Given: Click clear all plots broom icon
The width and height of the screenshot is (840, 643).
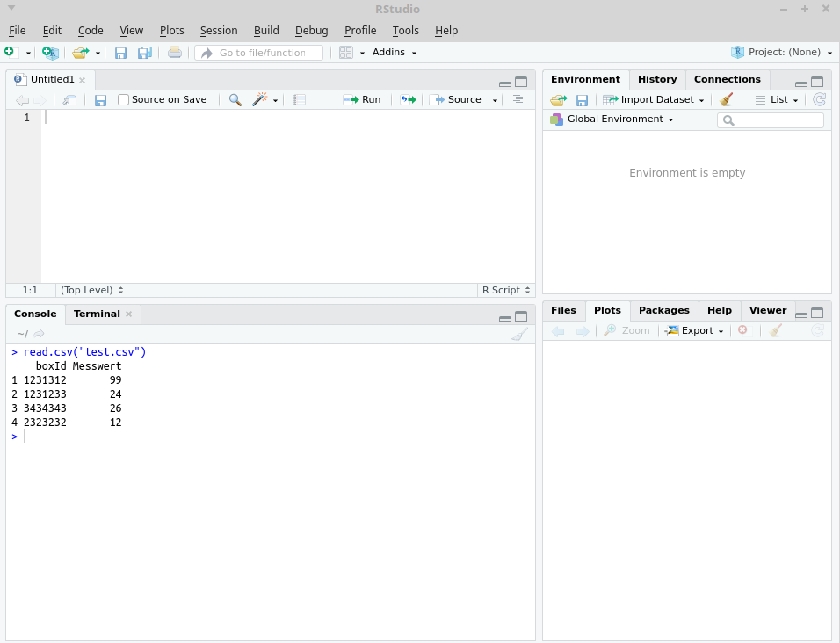Looking at the screenshot, I should tap(775, 330).
